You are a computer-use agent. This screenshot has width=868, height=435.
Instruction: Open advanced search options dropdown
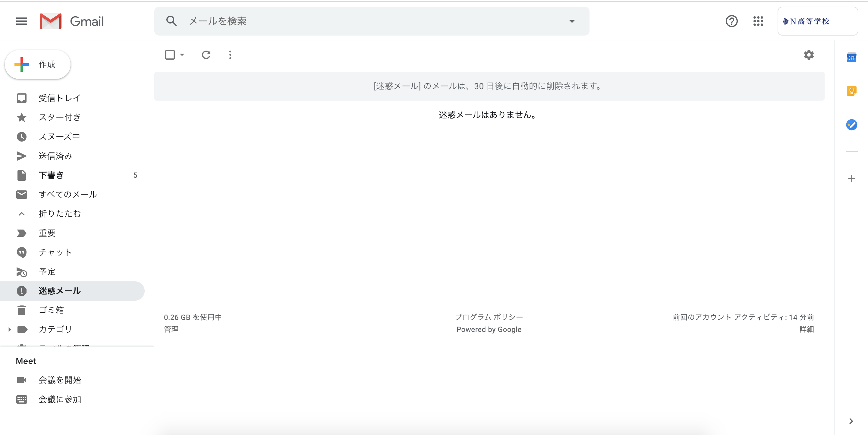(572, 21)
